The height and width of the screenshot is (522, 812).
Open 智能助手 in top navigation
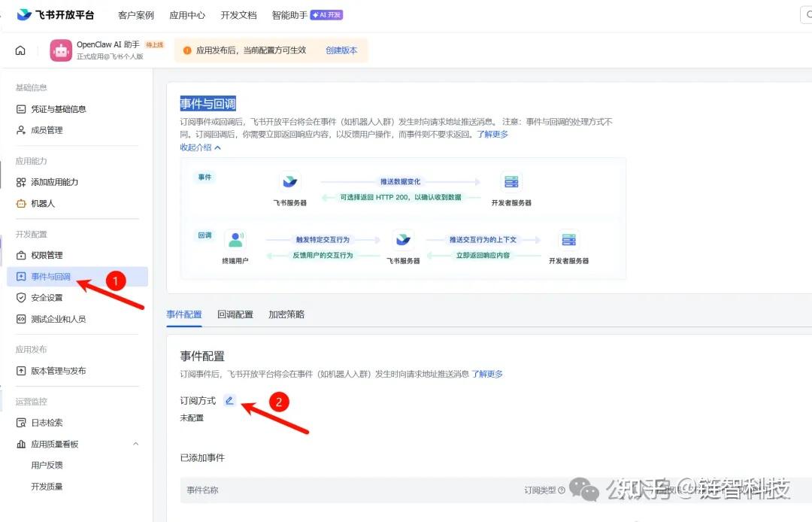[289, 15]
